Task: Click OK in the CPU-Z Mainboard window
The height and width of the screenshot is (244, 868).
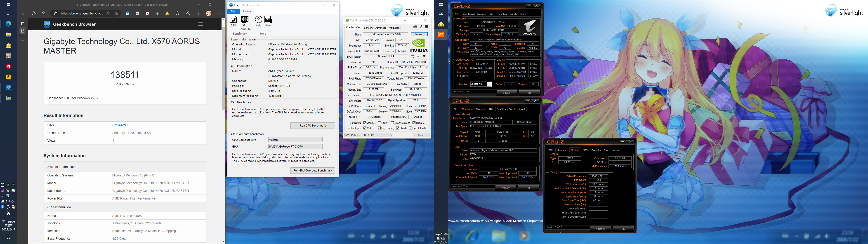Action: pos(528,188)
